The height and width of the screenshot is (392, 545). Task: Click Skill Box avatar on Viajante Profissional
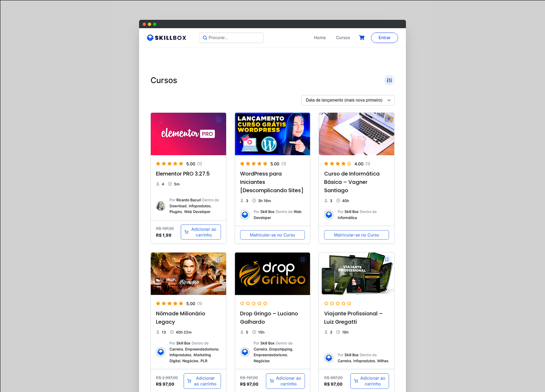click(x=329, y=358)
